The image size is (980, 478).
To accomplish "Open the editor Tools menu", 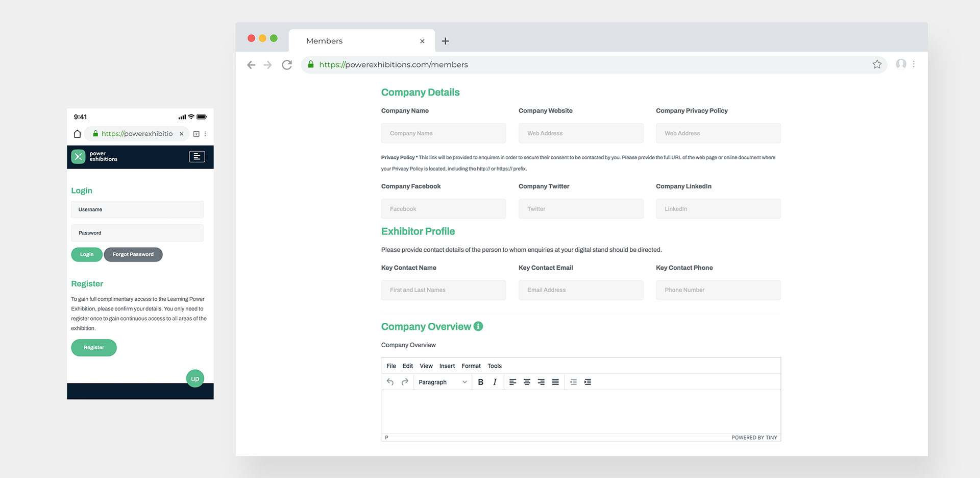I will [495, 366].
